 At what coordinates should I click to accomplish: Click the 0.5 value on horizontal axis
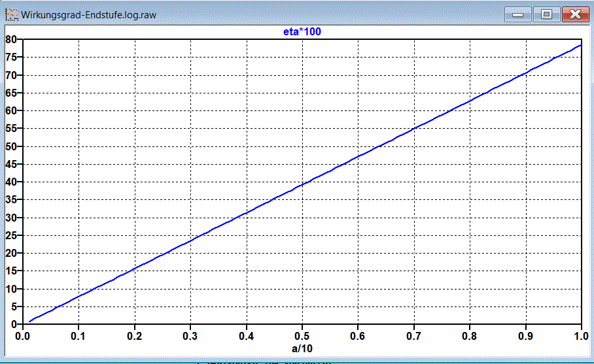coord(302,336)
